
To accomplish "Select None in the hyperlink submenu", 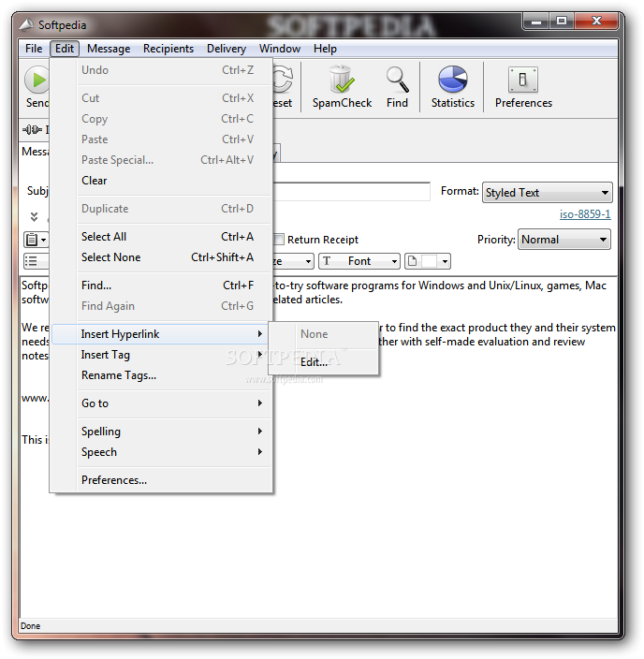I will (x=323, y=334).
